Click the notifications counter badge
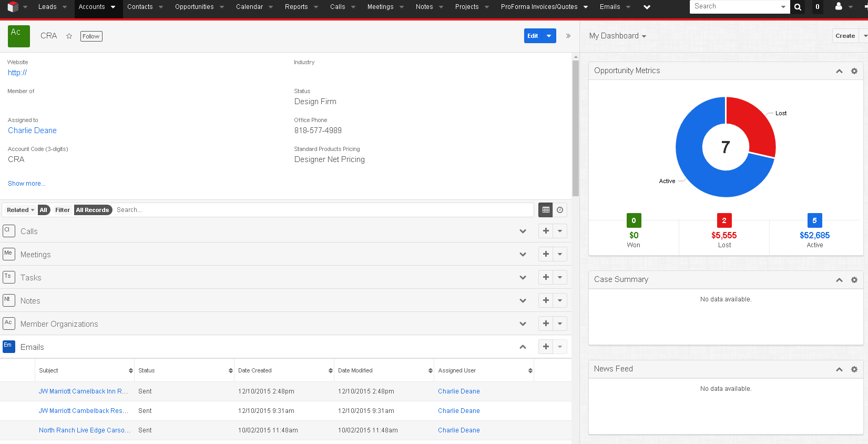 coord(818,7)
